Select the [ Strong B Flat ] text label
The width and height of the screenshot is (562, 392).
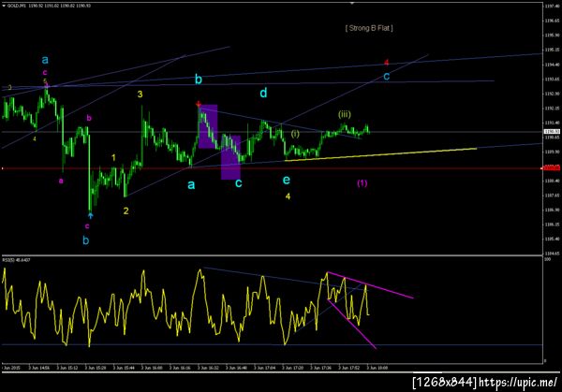369,28
